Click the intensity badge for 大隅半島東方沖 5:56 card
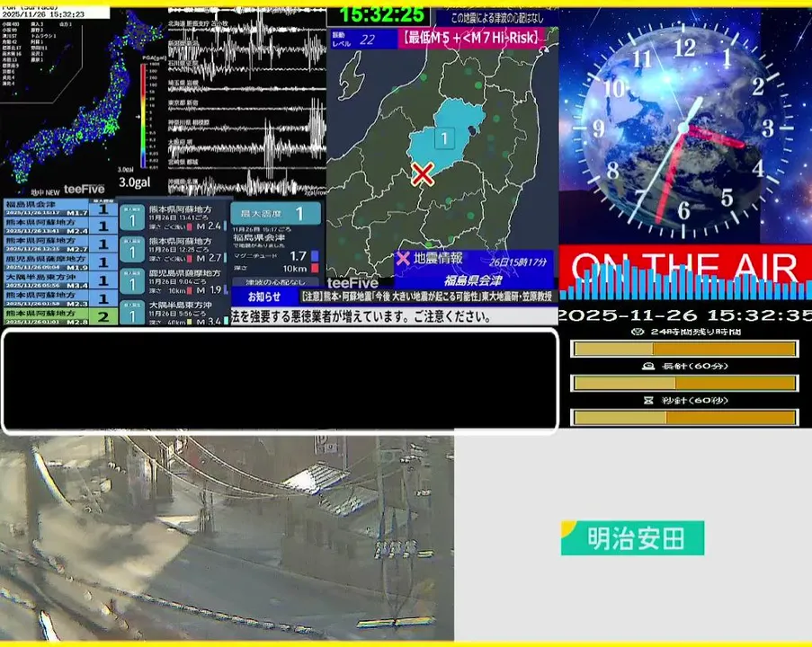Image resolution: width=812 pixels, height=647 pixels. (x=132, y=312)
